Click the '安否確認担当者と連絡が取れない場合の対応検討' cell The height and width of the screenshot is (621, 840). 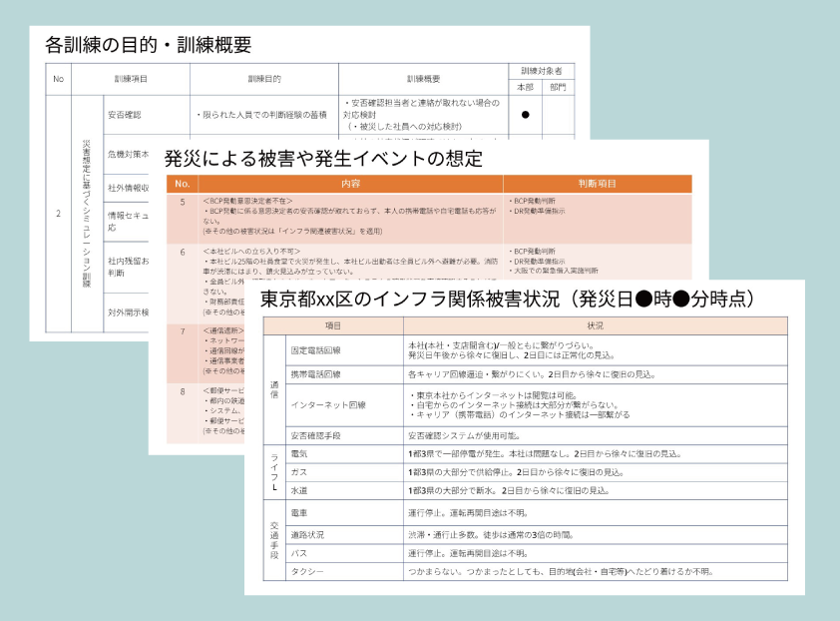(422, 114)
